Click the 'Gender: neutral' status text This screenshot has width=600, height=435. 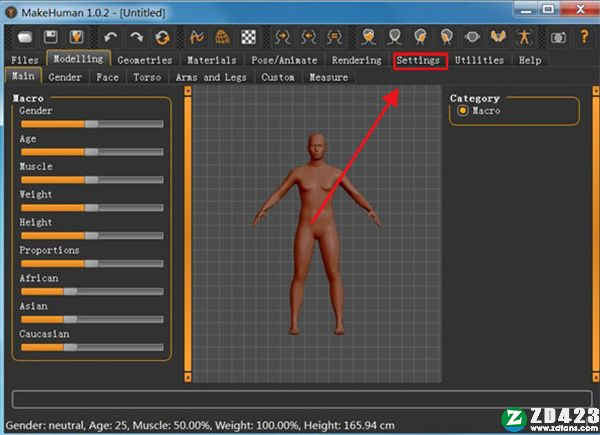click(x=45, y=425)
